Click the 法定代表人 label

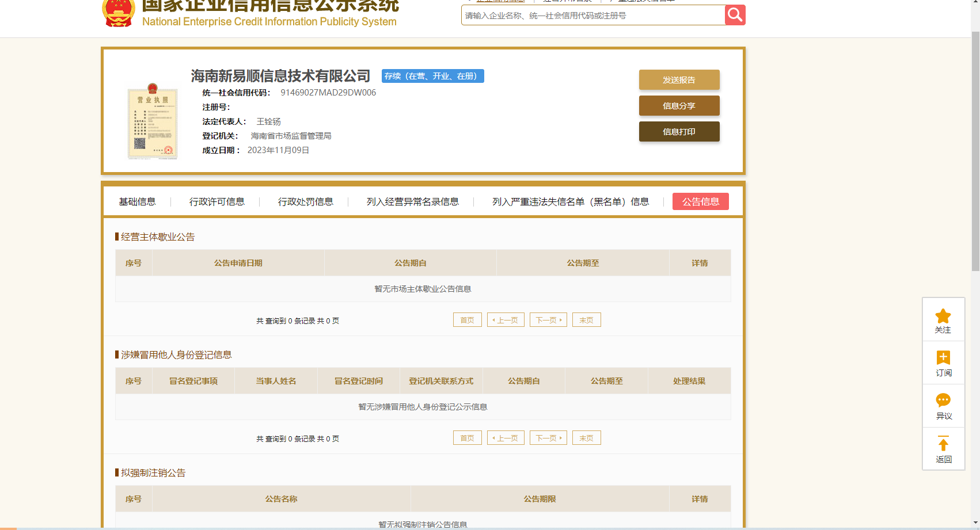coord(225,121)
